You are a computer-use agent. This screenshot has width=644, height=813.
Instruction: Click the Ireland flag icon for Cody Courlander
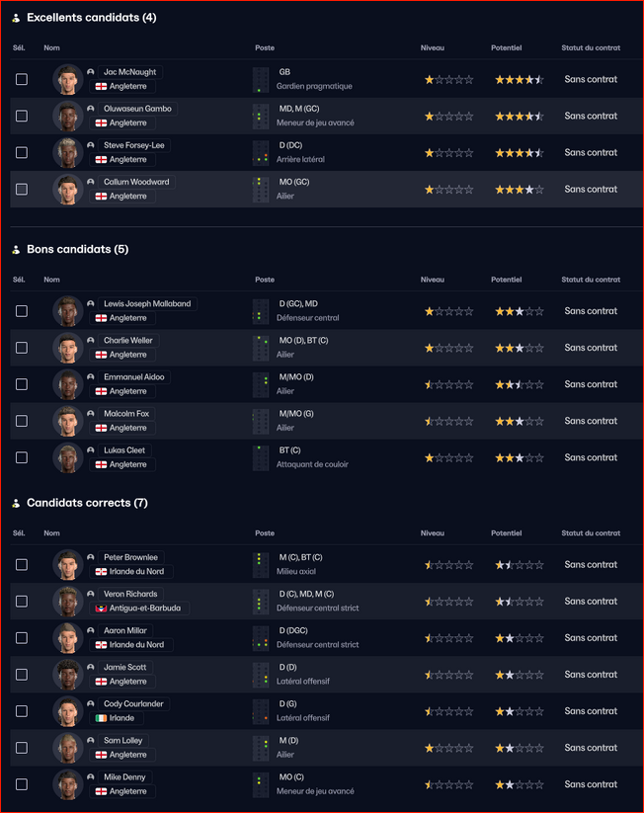click(x=101, y=718)
